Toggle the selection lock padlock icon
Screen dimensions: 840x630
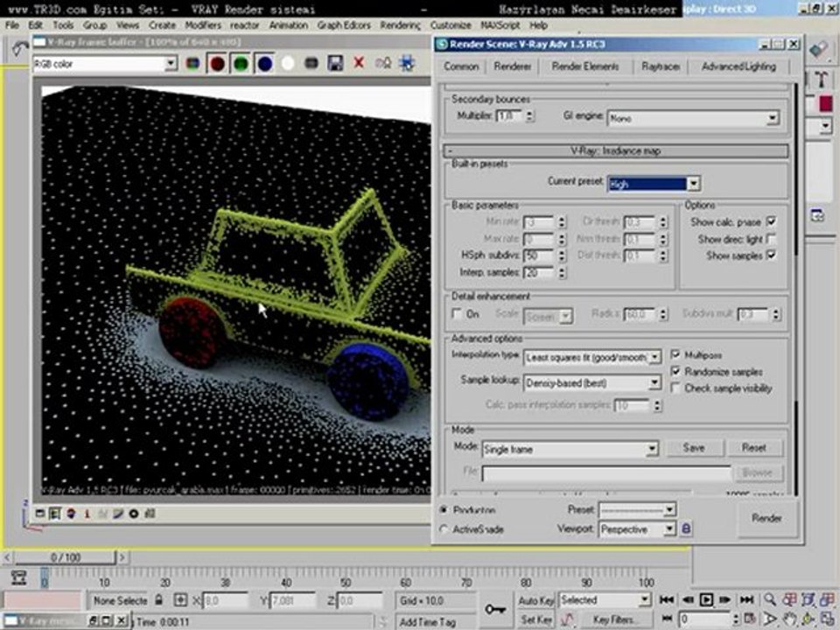(158, 600)
